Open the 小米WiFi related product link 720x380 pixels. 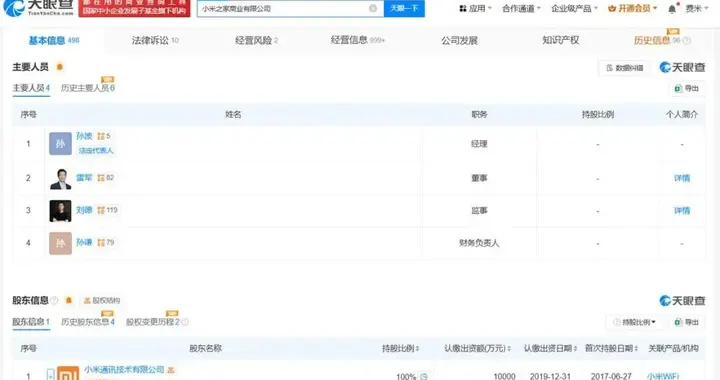(663, 376)
